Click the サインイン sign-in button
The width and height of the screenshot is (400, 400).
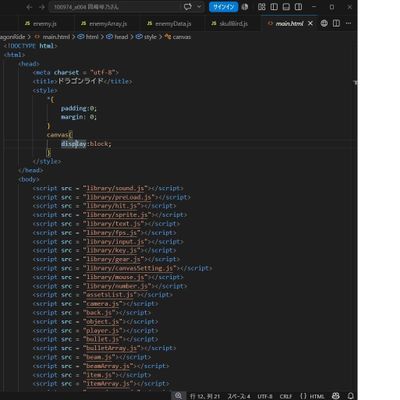223,7
